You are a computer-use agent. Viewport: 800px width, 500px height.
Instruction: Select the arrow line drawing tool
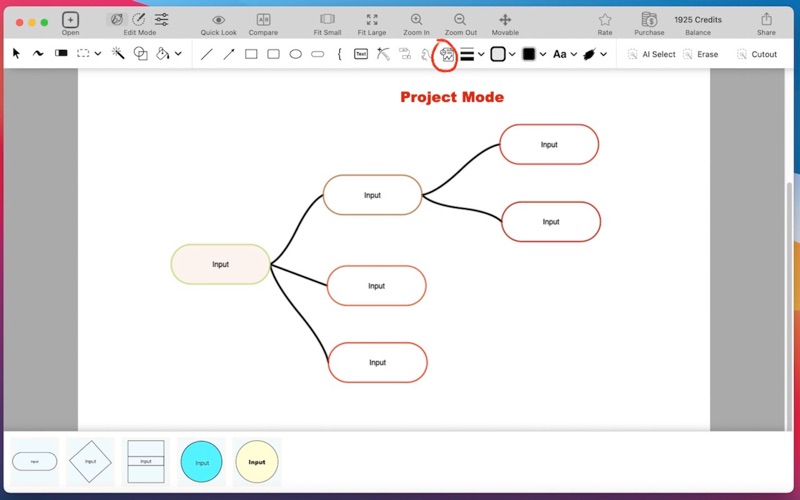(x=229, y=54)
